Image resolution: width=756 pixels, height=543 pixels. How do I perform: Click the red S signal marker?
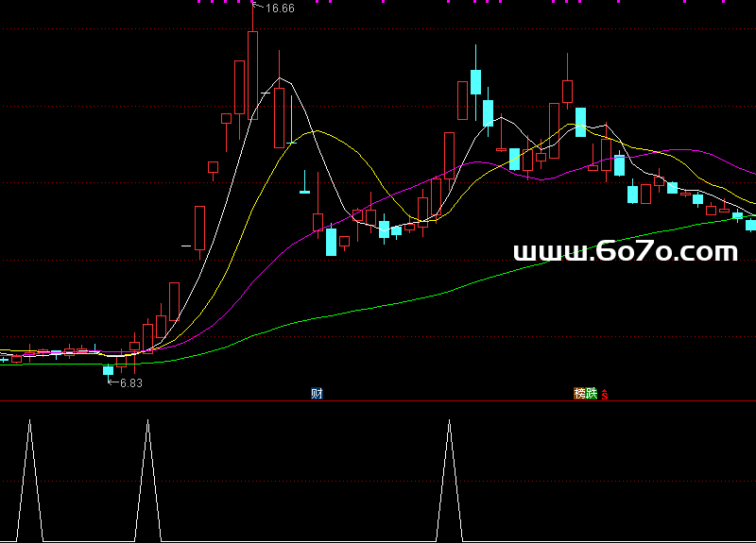coord(605,395)
